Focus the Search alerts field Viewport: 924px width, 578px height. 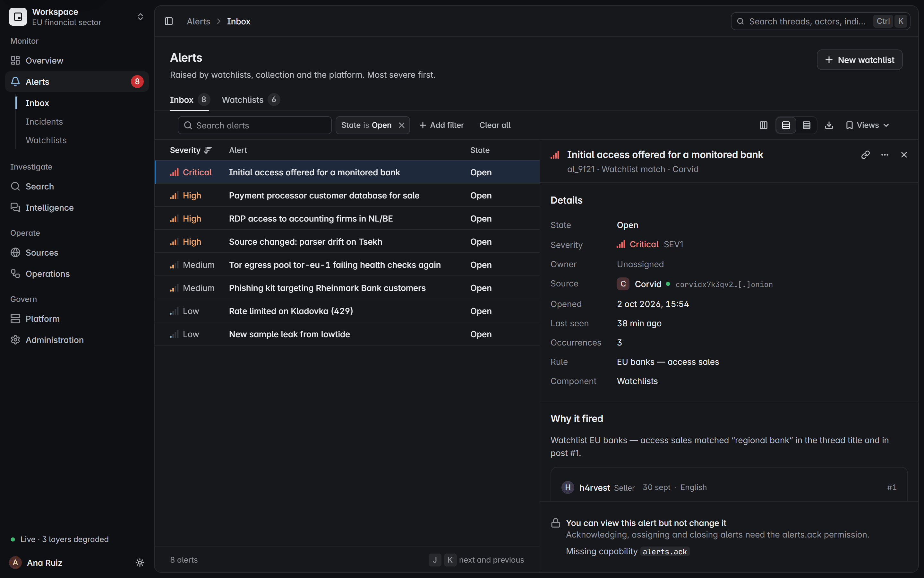pyautogui.click(x=254, y=125)
